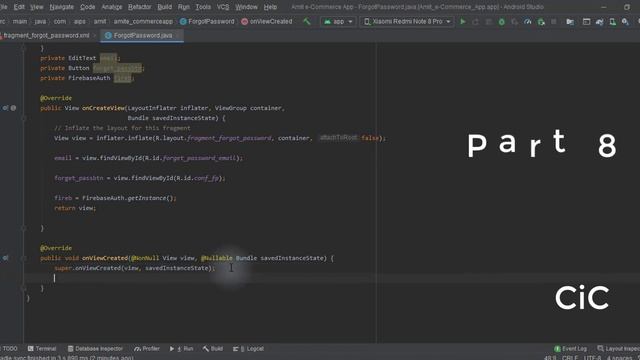Screen dimensions: 640x360
Task: Click the 'main' breadcrumb in navigation bar
Action: pyautogui.click(x=20, y=21)
